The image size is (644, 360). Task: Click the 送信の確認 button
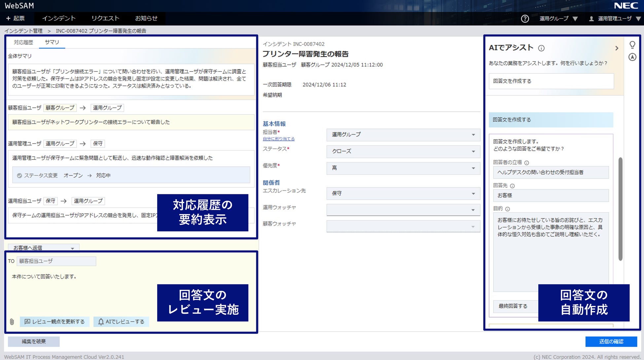(x=611, y=341)
